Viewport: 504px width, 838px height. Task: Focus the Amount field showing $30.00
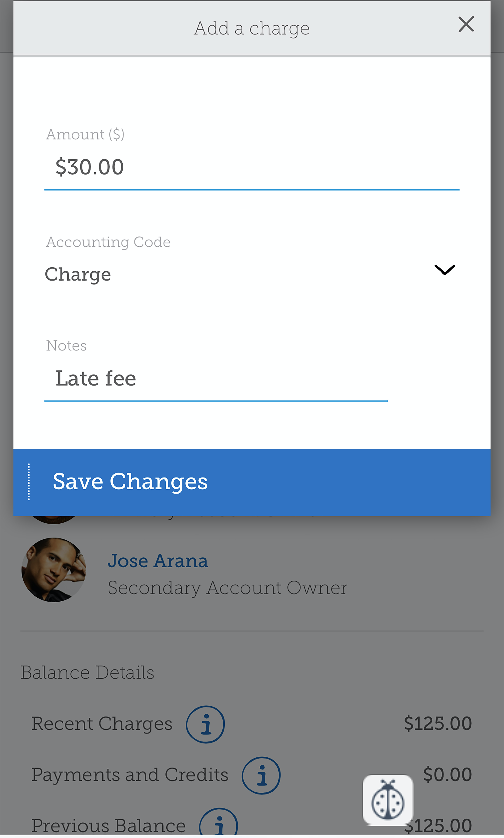point(252,167)
